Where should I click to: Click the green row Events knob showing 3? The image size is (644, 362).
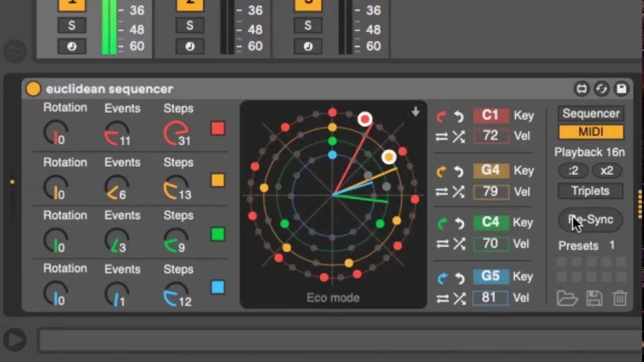[116, 240]
